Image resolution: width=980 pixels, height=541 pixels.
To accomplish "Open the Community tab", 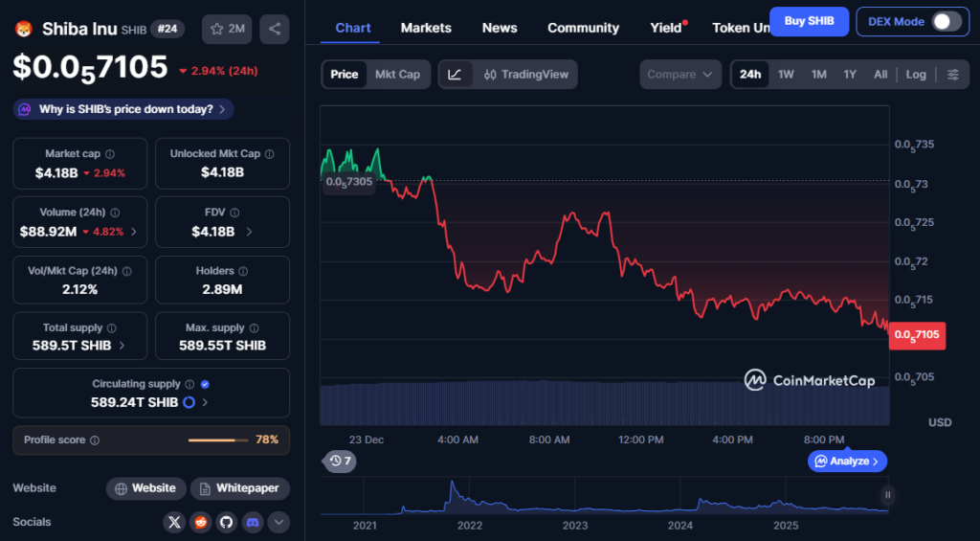I will click(583, 28).
